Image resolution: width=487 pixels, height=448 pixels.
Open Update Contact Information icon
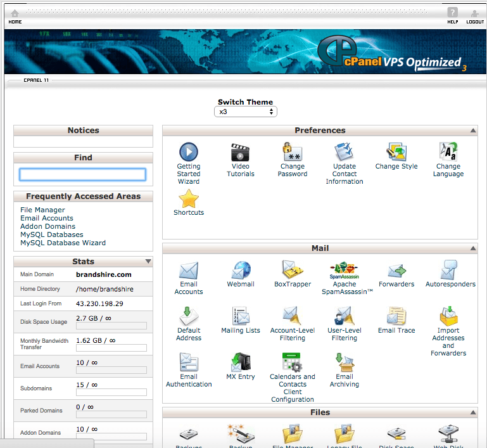coord(344,151)
